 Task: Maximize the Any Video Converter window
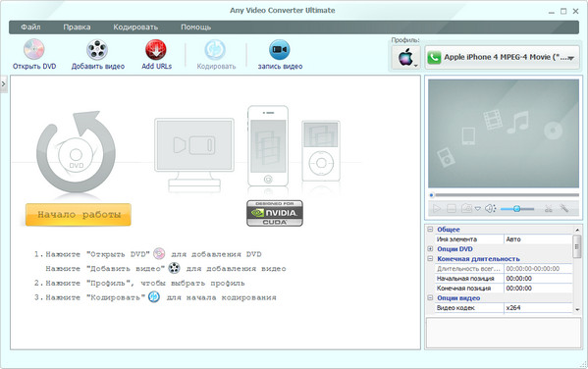pos(563,11)
